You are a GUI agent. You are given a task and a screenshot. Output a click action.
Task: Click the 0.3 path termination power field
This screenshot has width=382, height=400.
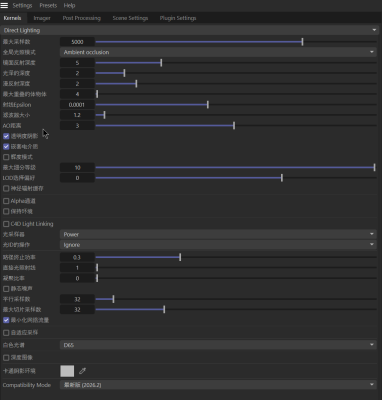click(77, 257)
